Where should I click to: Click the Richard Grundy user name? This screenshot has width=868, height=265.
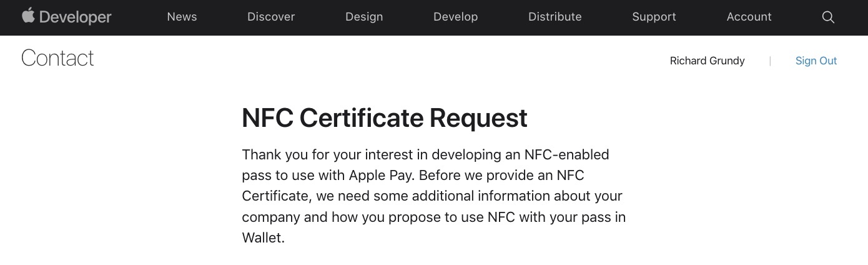(x=707, y=61)
